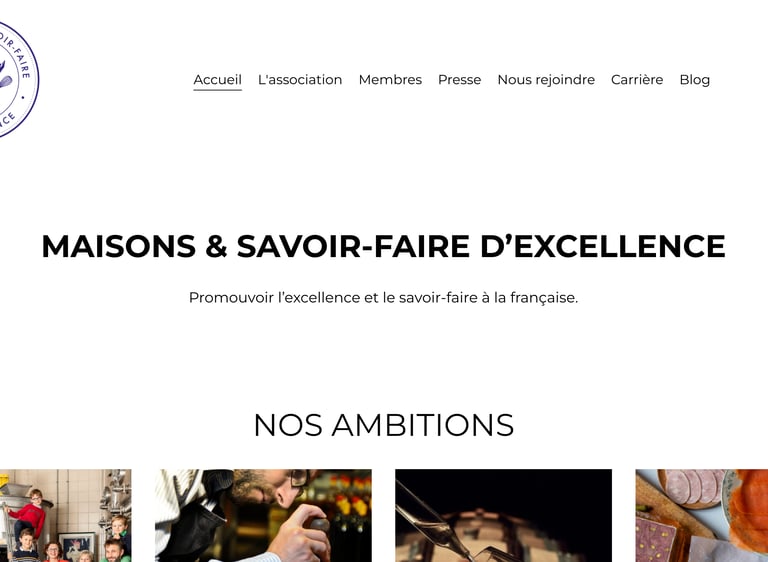Click the sliced ham plate in photo
768x562 pixels.
coord(692,487)
